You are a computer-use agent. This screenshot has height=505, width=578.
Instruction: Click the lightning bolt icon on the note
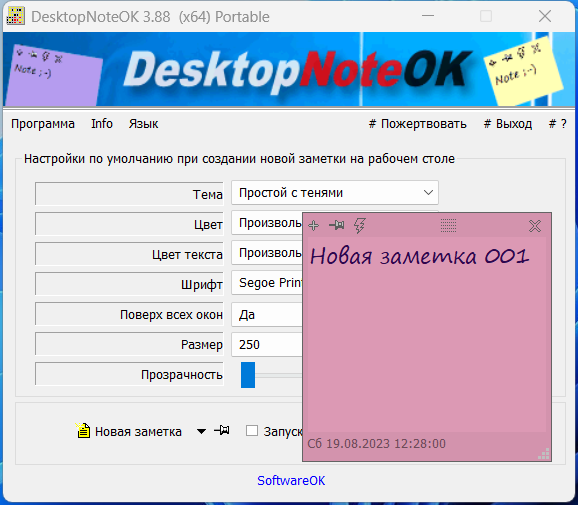(359, 225)
